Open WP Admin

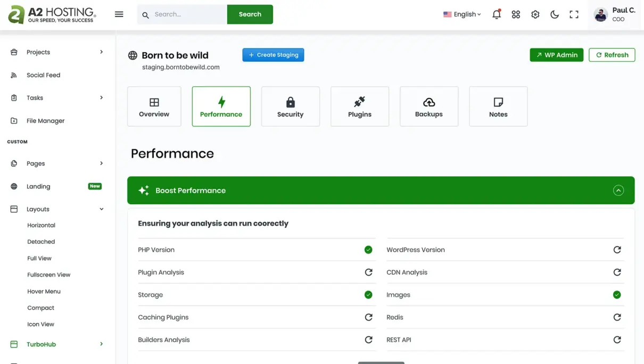coord(556,55)
